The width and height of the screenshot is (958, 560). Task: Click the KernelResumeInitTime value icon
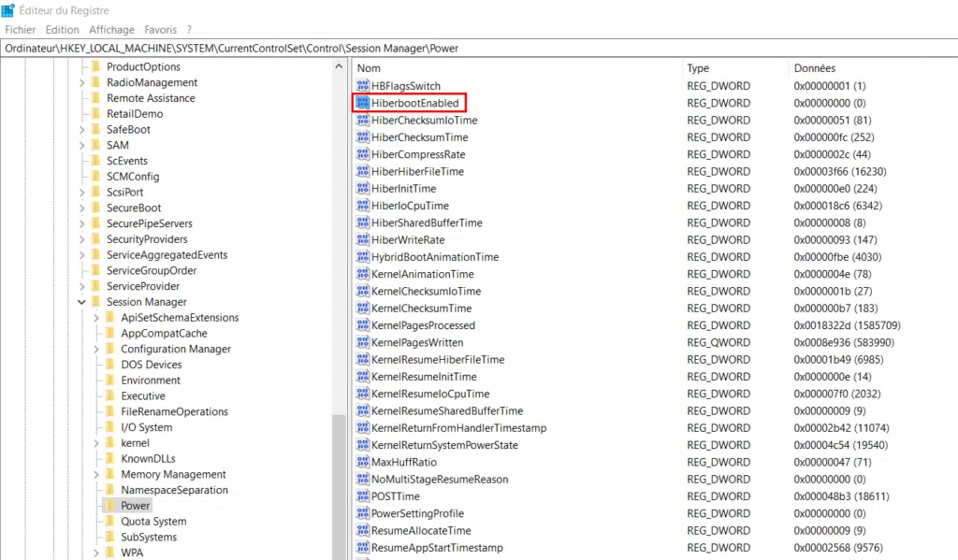tap(363, 376)
